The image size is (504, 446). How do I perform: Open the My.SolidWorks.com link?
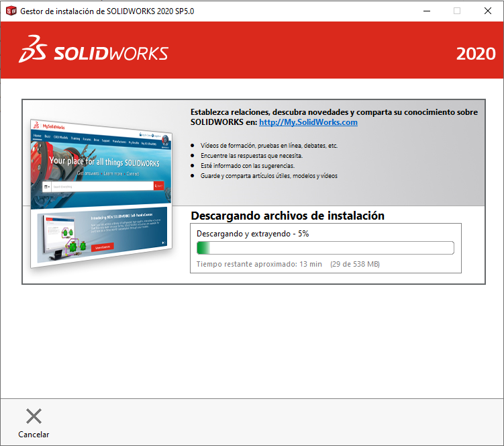308,122
